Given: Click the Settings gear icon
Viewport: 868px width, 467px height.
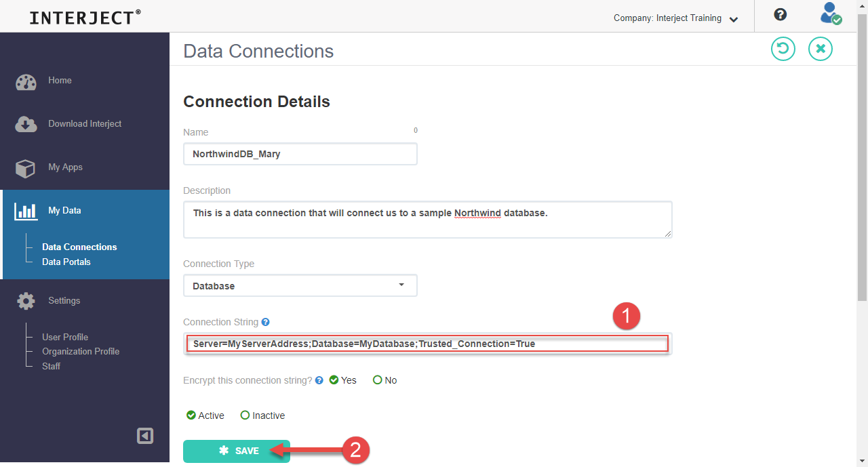Looking at the screenshot, I should pos(26,301).
